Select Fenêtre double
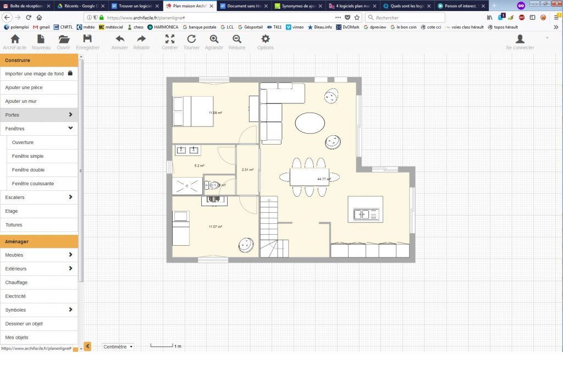563x392 pixels. click(42, 170)
